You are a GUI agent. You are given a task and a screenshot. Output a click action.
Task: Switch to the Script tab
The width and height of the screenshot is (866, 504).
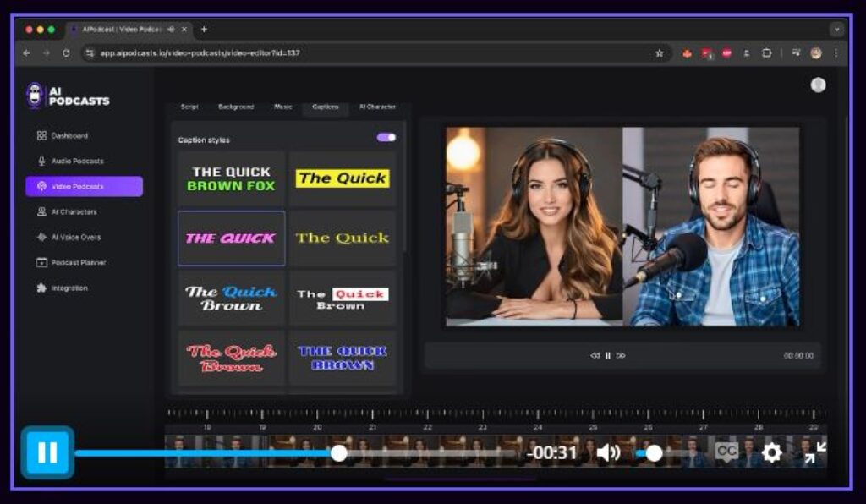[x=189, y=107]
